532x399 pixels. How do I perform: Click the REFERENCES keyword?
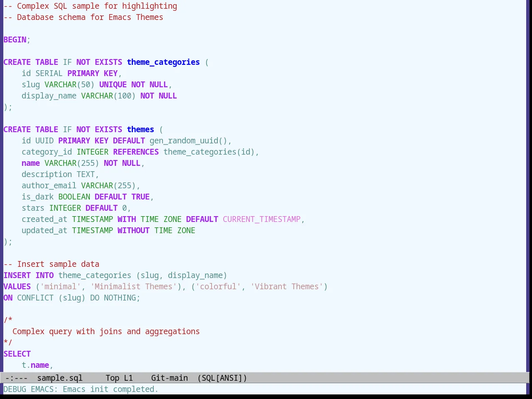click(x=136, y=152)
